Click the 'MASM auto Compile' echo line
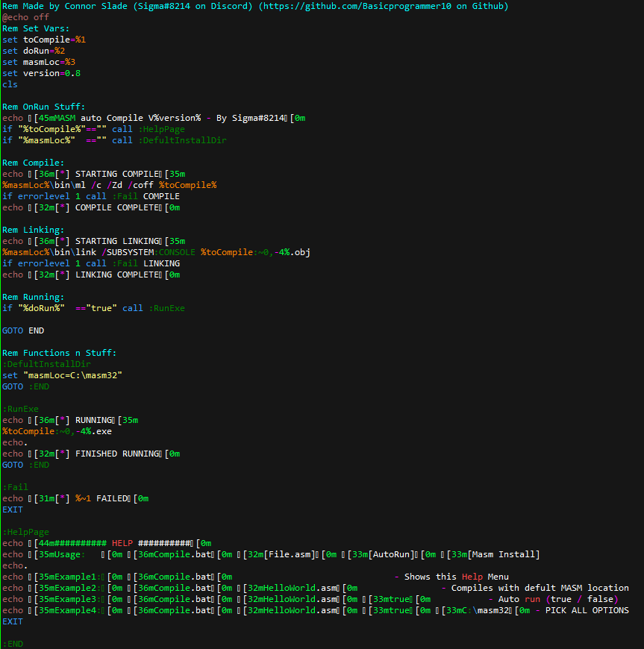 [x=154, y=118]
